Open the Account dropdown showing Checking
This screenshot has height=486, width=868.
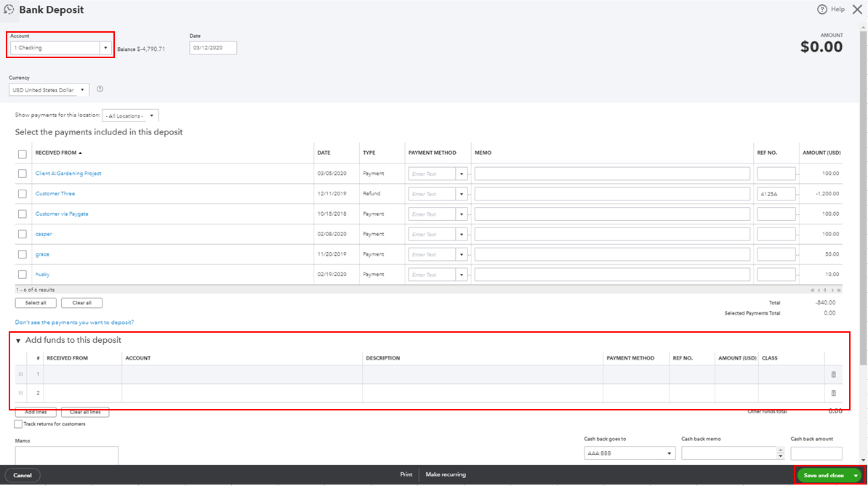pyautogui.click(x=105, y=48)
